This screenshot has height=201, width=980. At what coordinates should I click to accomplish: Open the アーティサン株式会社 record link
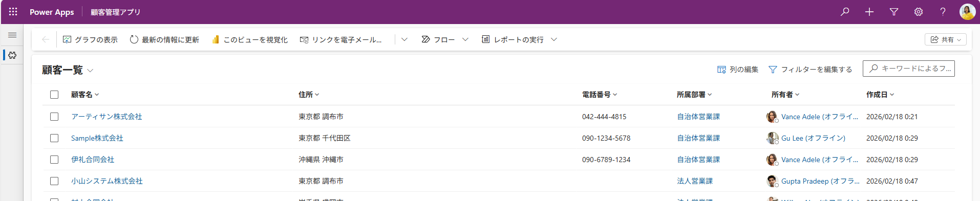tap(106, 117)
